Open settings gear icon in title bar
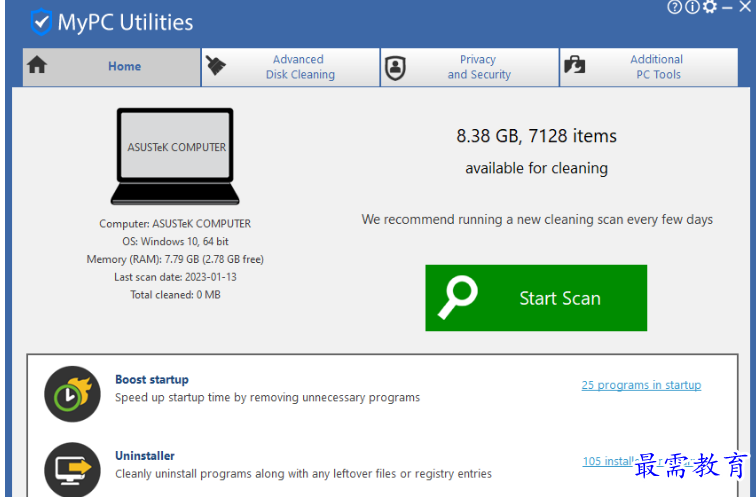 point(710,6)
